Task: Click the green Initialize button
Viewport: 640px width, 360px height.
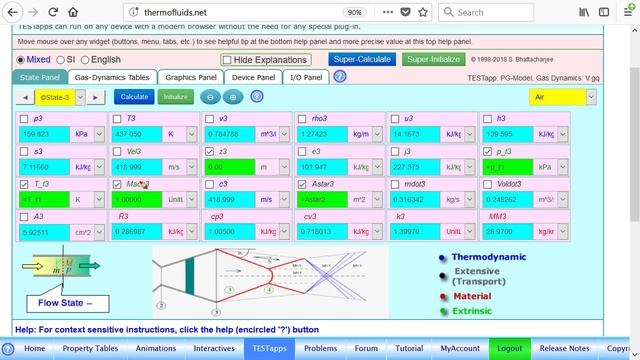Action: click(176, 97)
